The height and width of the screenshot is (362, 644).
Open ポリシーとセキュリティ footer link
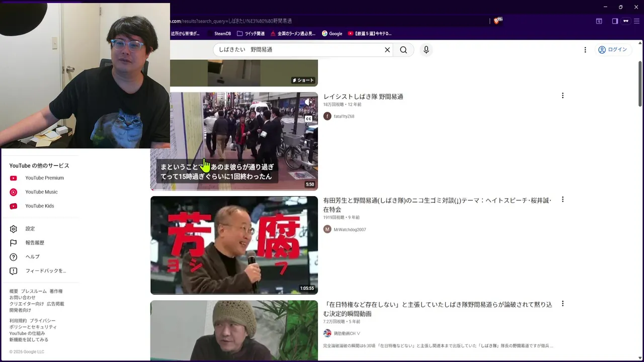coord(33,327)
